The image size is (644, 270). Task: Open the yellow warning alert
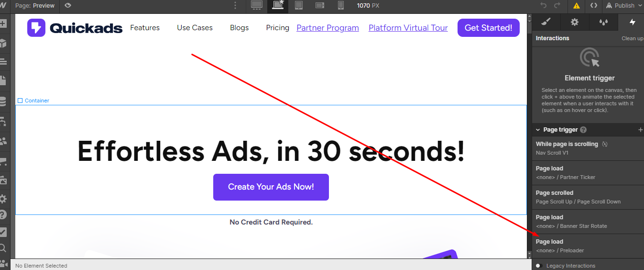(577, 6)
